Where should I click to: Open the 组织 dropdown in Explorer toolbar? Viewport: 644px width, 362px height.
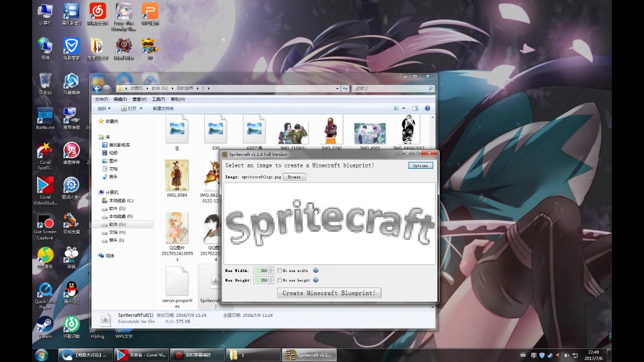point(104,109)
